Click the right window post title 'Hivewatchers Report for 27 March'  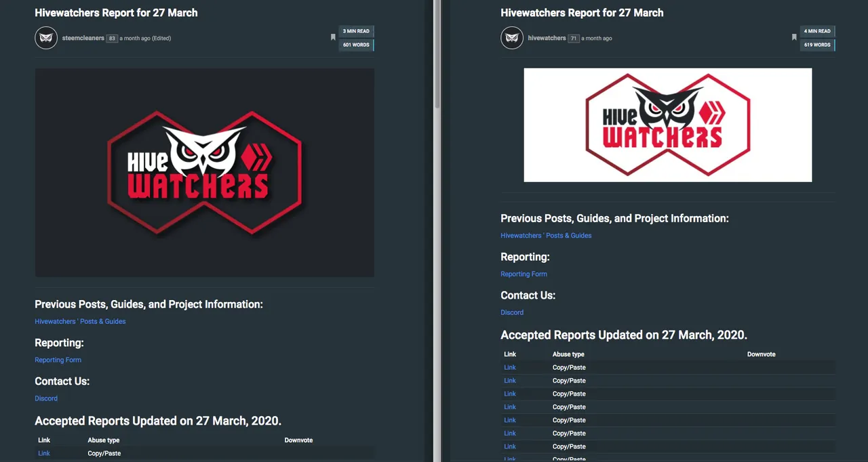(x=583, y=13)
